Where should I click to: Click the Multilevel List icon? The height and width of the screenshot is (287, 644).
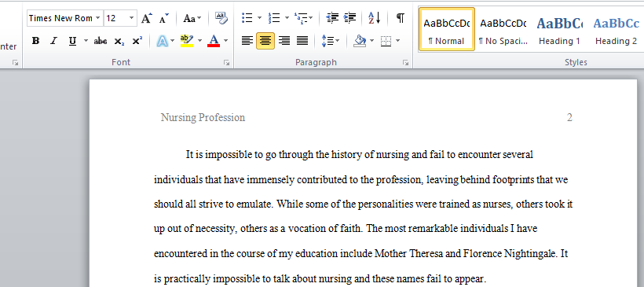[x=302, y=17]
